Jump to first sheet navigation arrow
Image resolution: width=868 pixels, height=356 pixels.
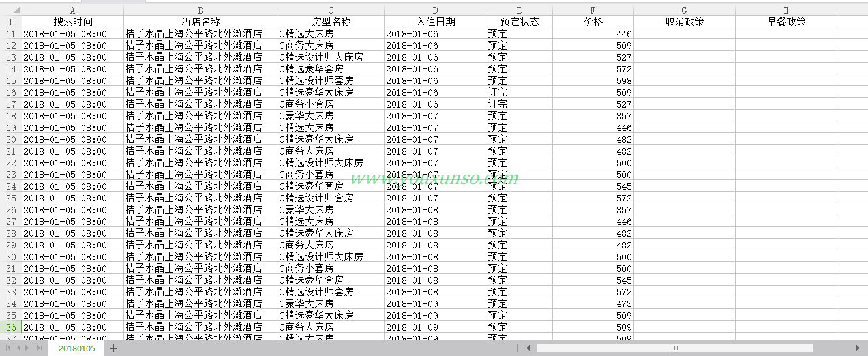pyautogui.click(x=8, y=348)
